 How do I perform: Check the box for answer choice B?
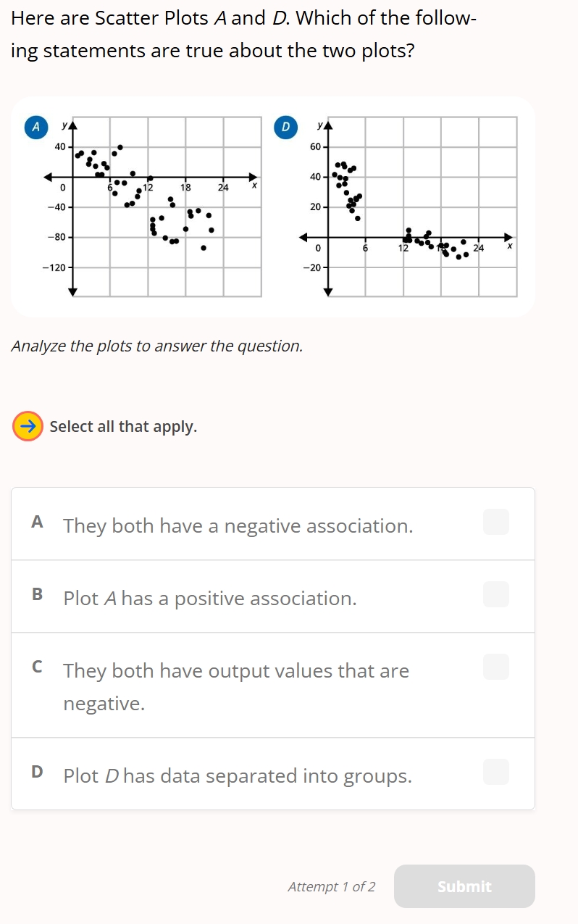(x=496, y=594)
